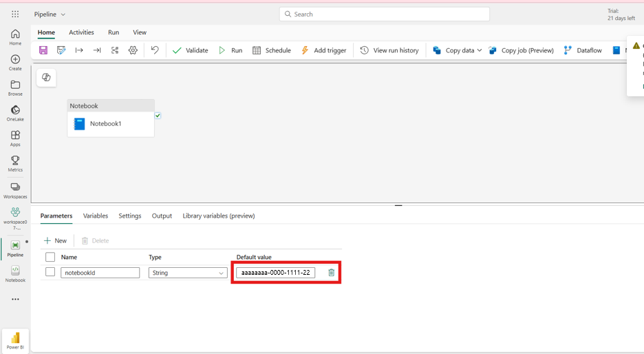Click the arrow-to-bar toolbar icon
Screen dimensions: 644x354
point(97,50)
